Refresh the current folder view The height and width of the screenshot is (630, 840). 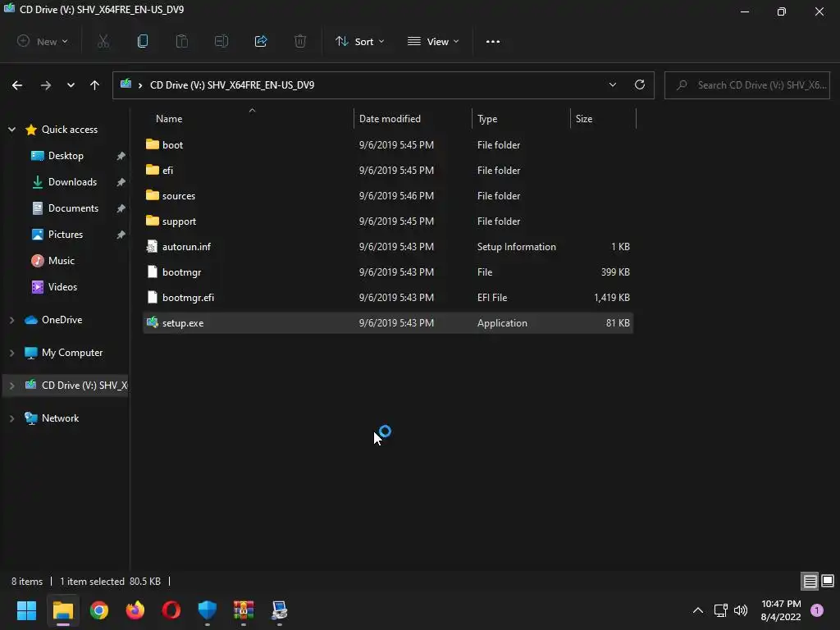point(640,84)
